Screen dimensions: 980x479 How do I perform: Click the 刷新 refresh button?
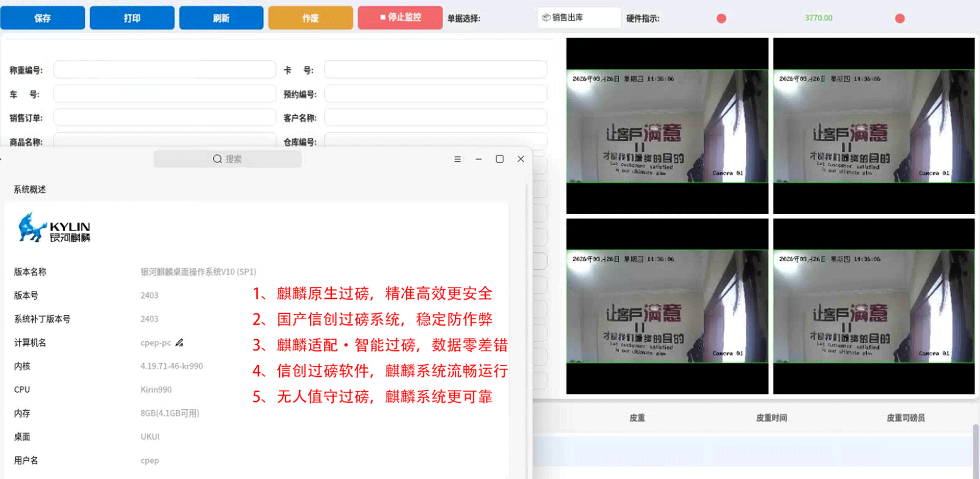[x=221, y=18]
